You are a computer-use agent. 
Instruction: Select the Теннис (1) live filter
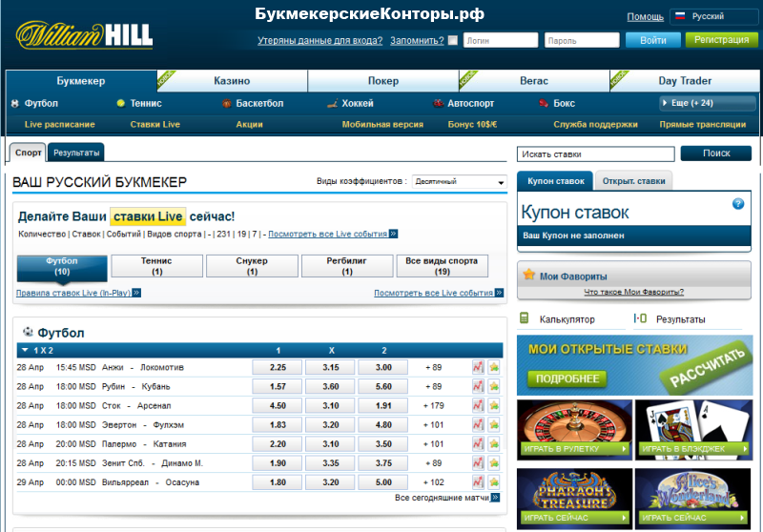tap(156, 266)
